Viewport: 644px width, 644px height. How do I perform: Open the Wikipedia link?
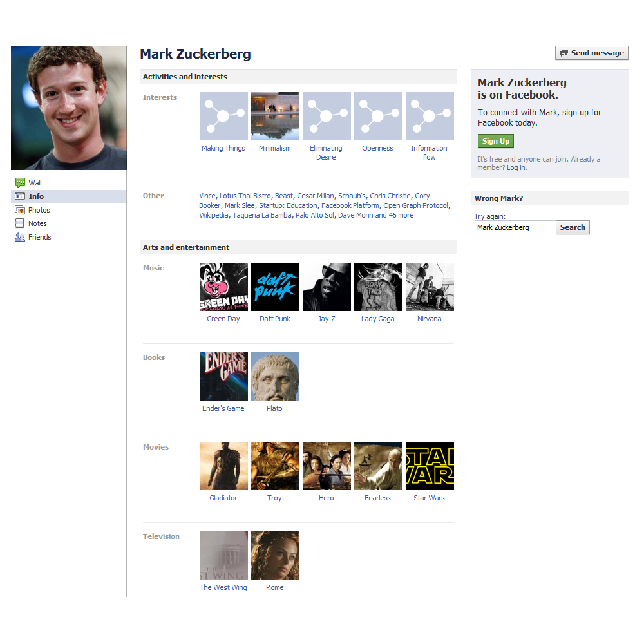pos(214,215)
